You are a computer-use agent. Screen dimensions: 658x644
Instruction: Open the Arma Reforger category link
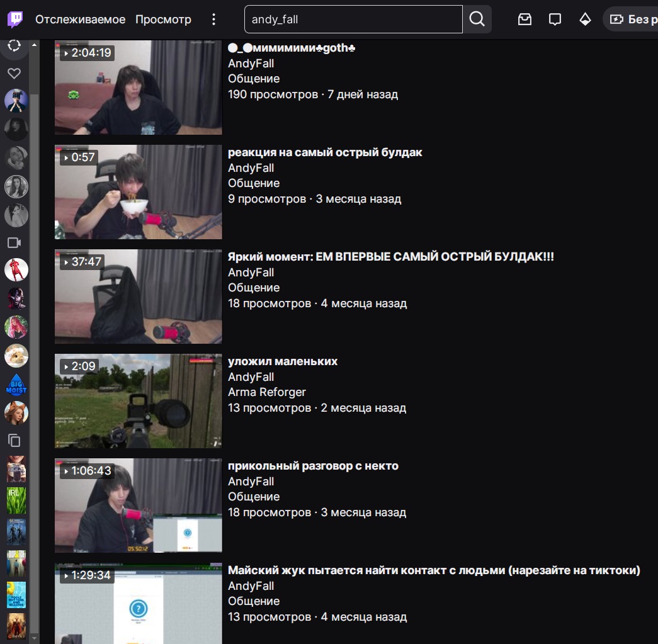[x=267, y=392]
